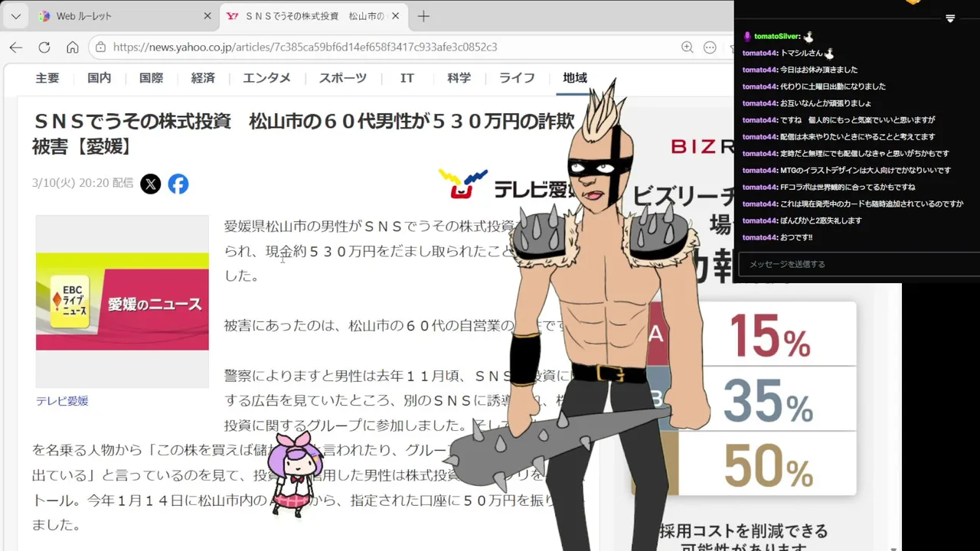Open the 国内 news category
This screenshot has height=551, width=980.
[100, 78]
